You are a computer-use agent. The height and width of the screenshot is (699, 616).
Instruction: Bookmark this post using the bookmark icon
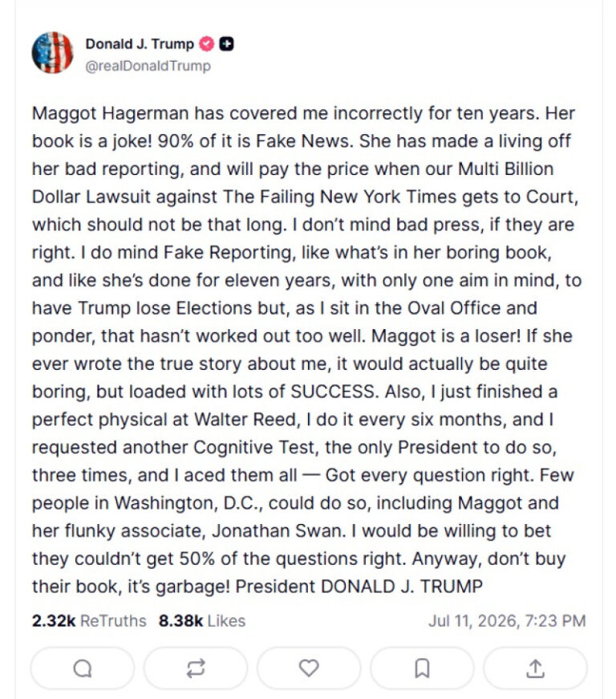[422, 669]
